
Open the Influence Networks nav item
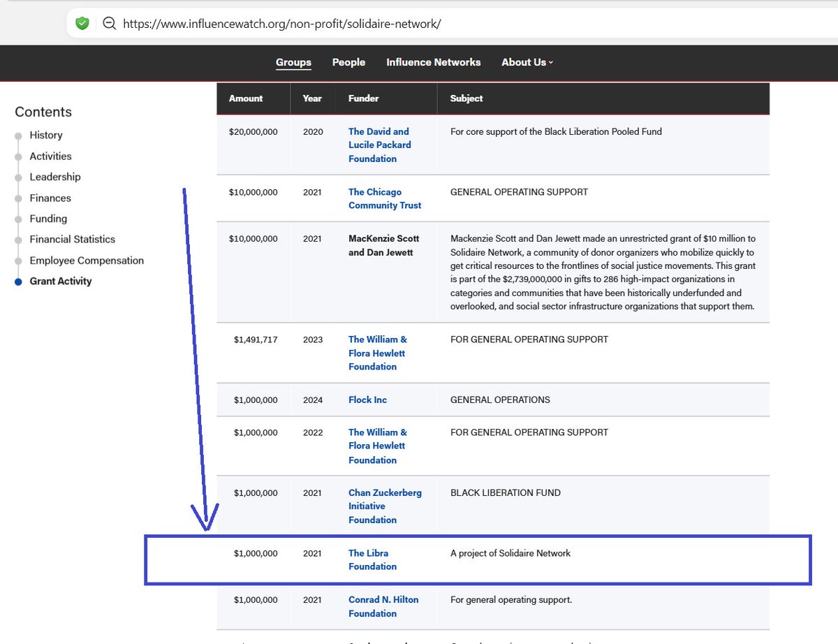pyautogui.click(x=434, y=62)
